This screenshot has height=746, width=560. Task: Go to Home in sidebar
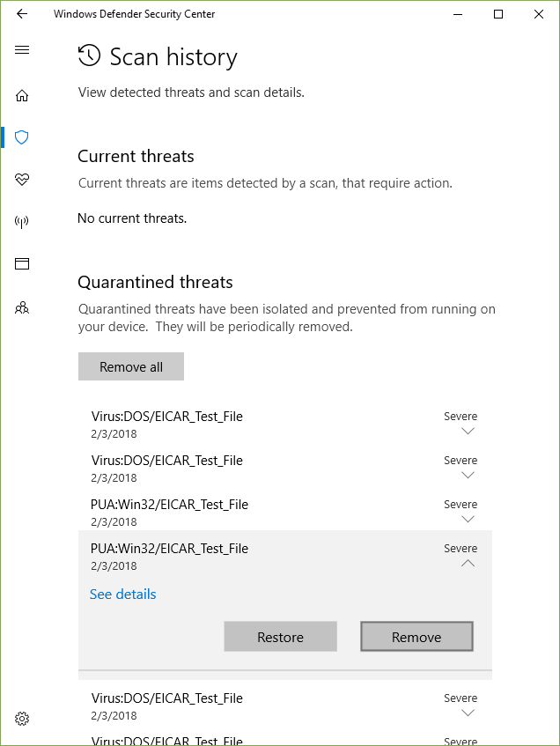click(x=22, y=96)
